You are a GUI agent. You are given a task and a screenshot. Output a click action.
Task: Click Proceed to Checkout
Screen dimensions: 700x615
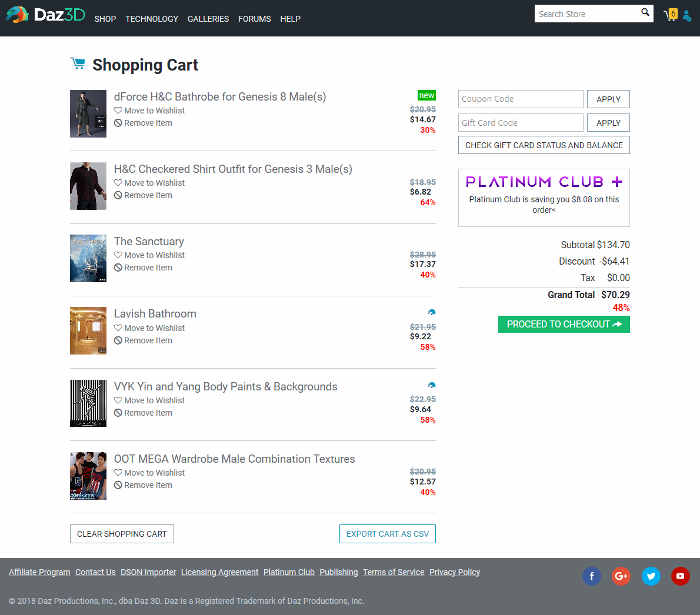pos(563,324)
